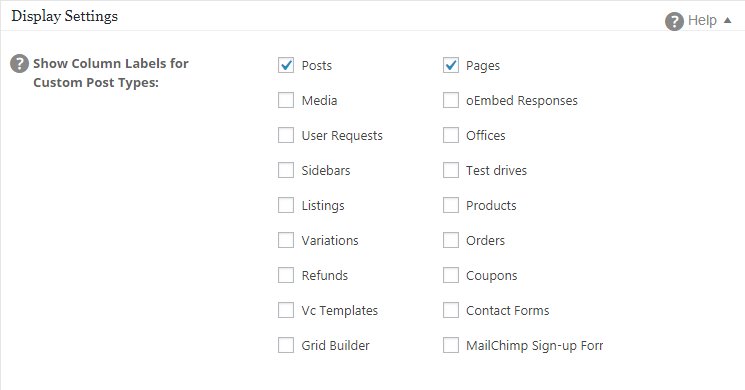Collapse the Display Settings panel arrow
Viewport: 745px width, 390px height.
(x=727, y=20)
